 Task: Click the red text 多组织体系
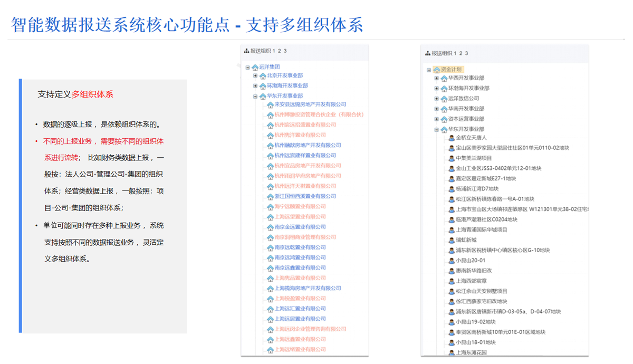point(92,94)
